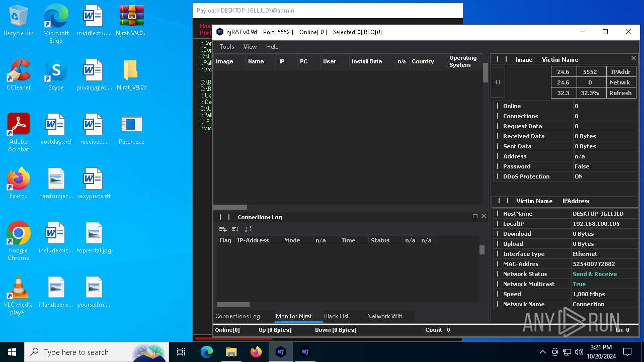Click the Refresh button in stats grid
The width and height of the screenshot is (644, 362).
tap(620, 93)
